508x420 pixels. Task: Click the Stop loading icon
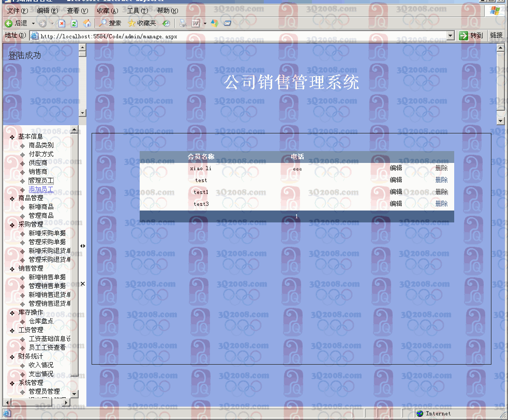[x=62, y=23]
